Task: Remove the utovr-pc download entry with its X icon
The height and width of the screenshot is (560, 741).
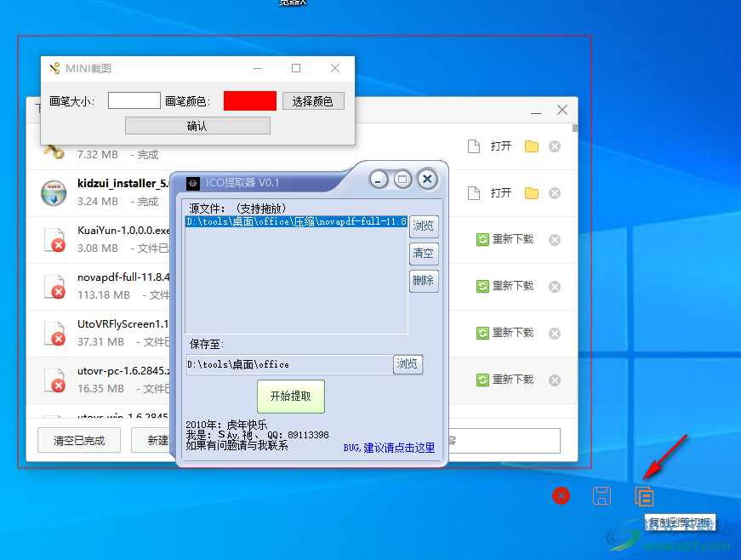Action: 555,380
